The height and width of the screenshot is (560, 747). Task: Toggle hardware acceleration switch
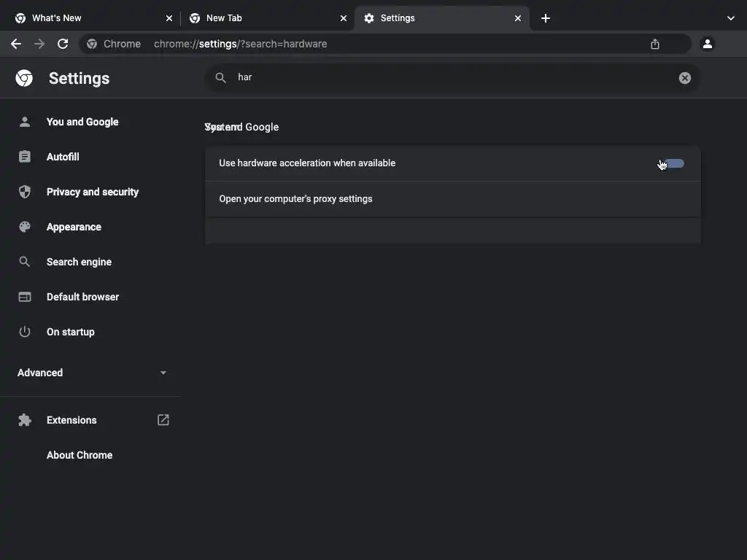(674, 163)
